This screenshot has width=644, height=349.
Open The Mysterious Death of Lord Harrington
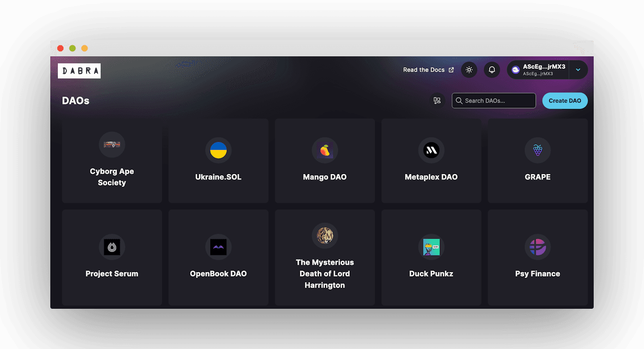click(325, 274)
